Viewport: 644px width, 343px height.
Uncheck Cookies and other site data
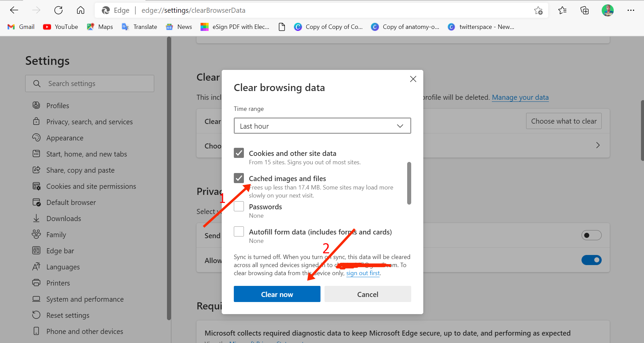coord(239,153)
